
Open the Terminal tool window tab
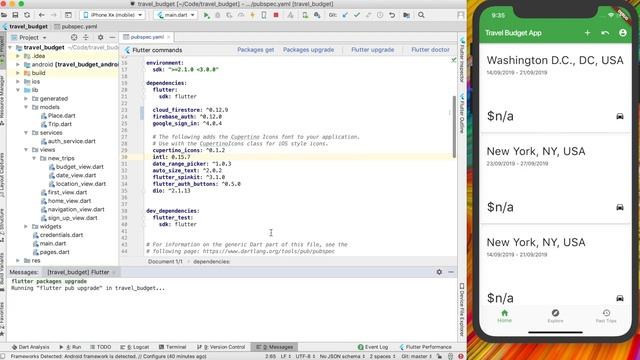pos(172,347)
